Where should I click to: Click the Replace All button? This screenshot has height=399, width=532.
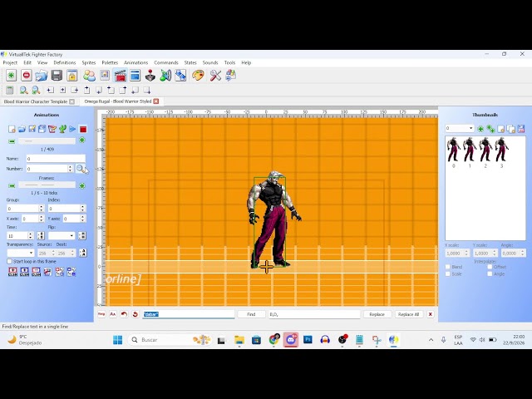click(x=408, y=314)
